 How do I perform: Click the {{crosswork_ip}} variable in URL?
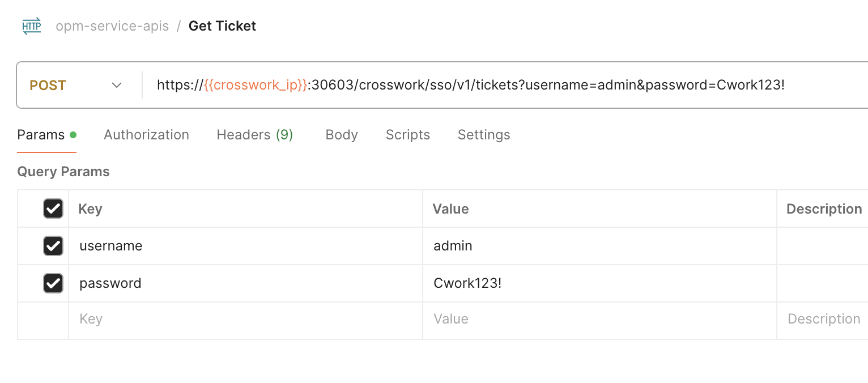(255, 86)
